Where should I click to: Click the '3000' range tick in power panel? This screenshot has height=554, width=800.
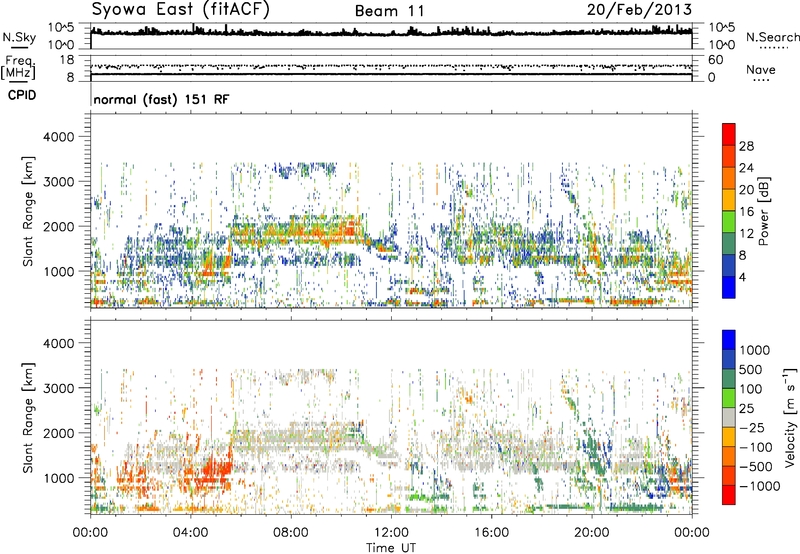pos(59,182)
